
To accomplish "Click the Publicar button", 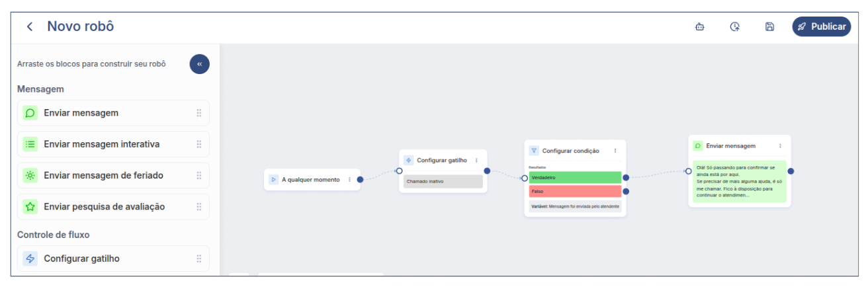I will tap(822, 27).
